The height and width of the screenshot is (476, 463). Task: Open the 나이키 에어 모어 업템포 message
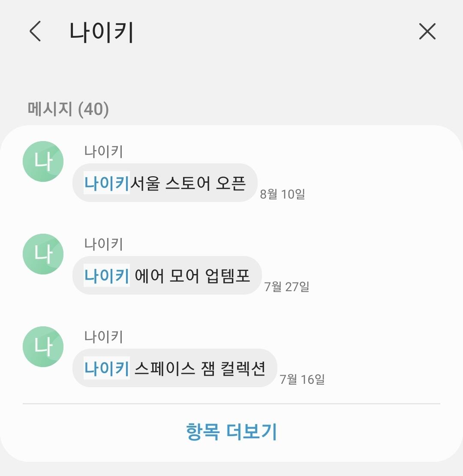pyautogui.click(x=167, y=275)
